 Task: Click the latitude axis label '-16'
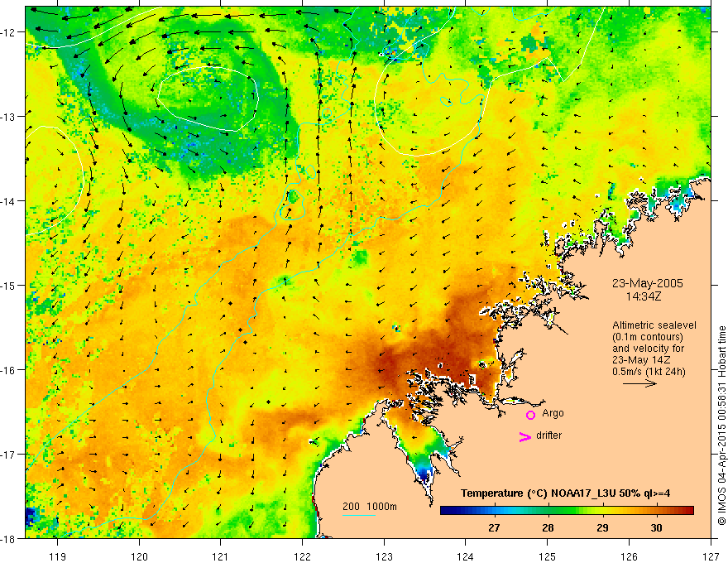point(8,370)
